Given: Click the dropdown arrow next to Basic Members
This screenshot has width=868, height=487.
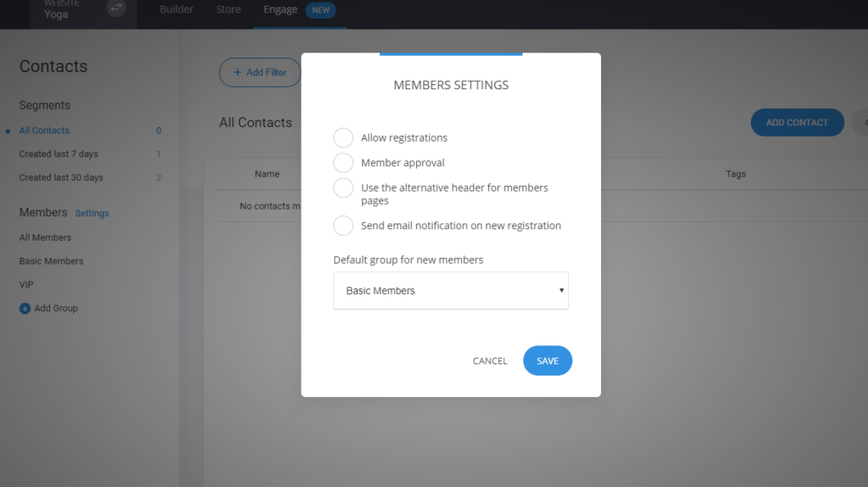Looking at the screenshot, I should tap(561, 291).
